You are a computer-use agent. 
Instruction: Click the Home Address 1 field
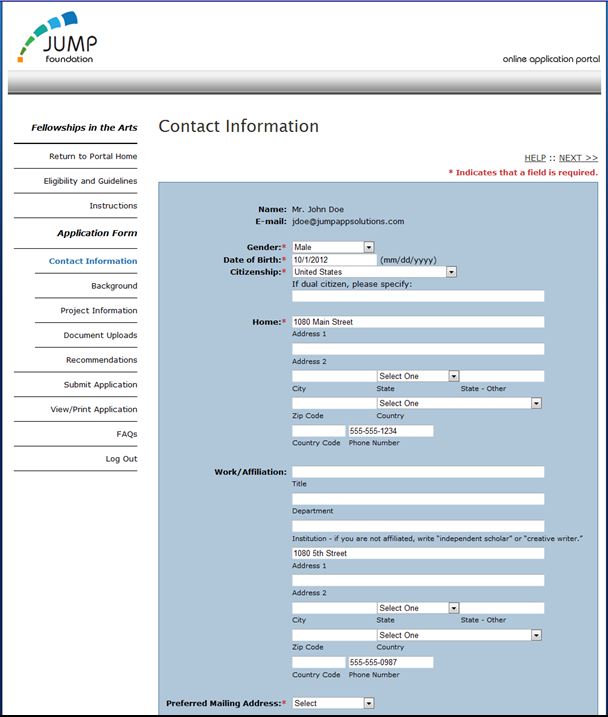[x=418, y=322]
